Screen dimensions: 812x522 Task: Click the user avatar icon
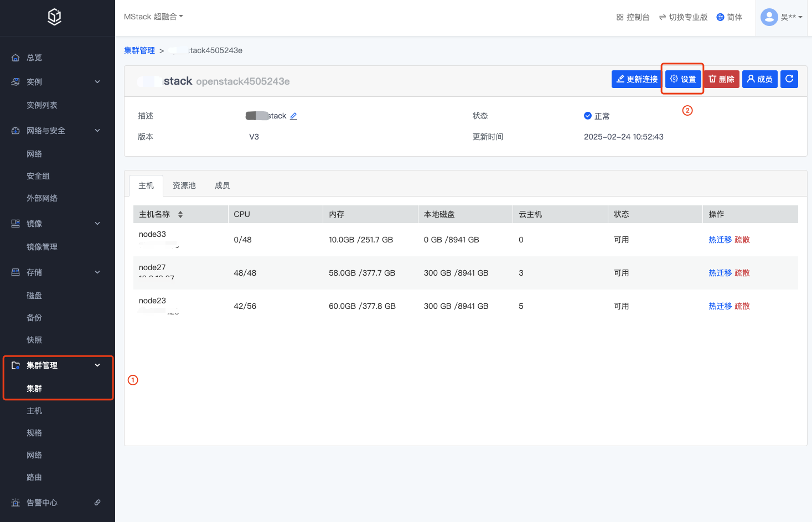pos(769,17)
